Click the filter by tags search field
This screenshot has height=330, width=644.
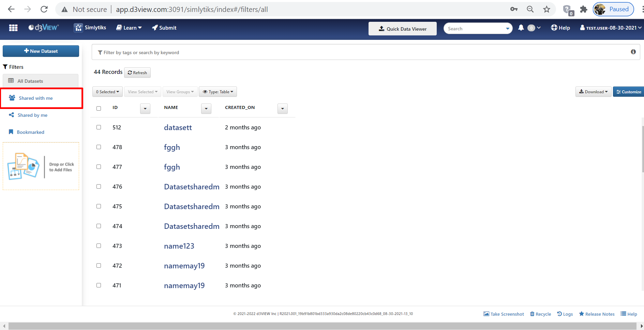tap(361, 52)
